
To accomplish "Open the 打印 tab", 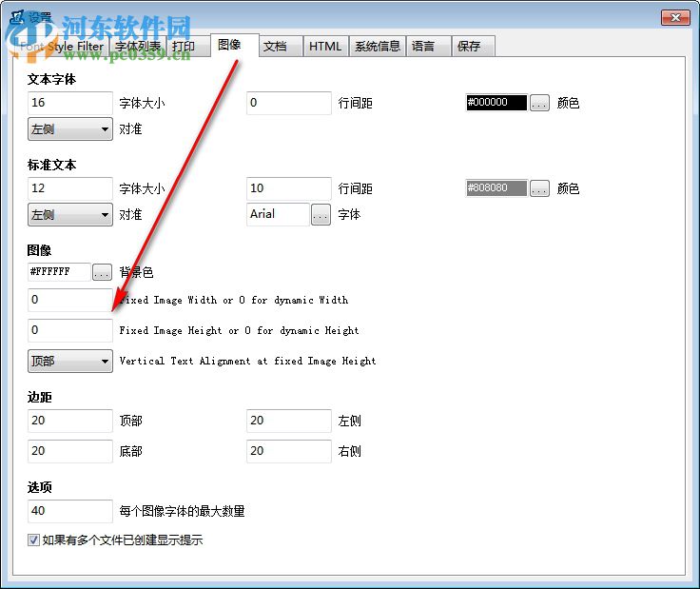I will click(187, 47).
